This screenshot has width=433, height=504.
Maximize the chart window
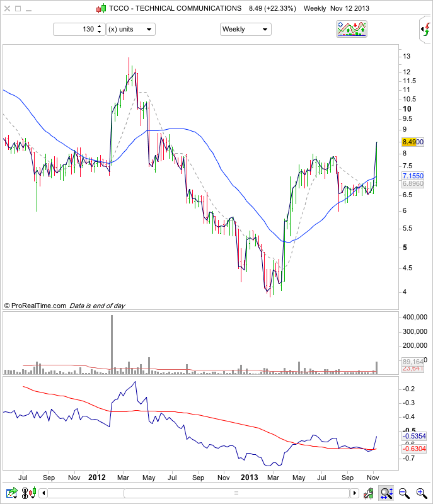18,9
